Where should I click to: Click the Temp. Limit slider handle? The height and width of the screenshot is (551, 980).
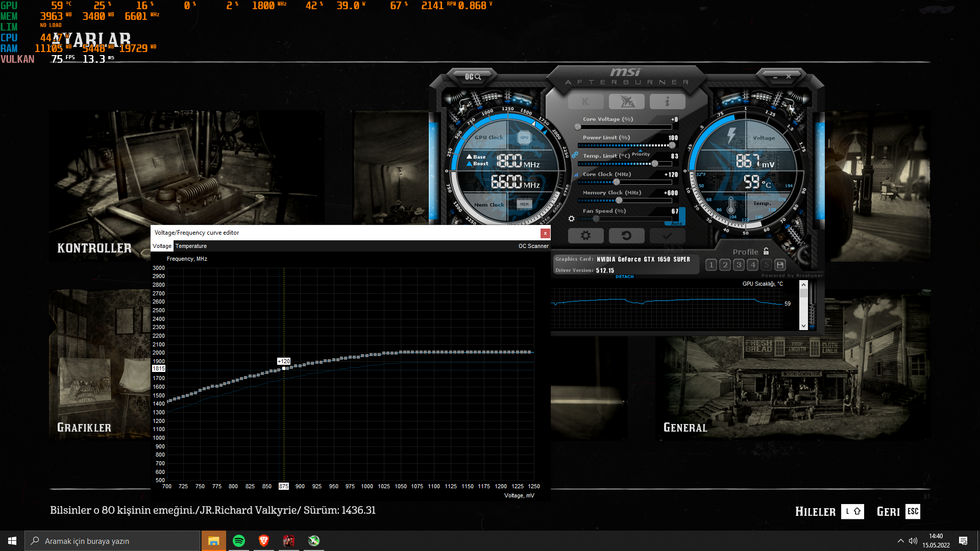point(655,164)
